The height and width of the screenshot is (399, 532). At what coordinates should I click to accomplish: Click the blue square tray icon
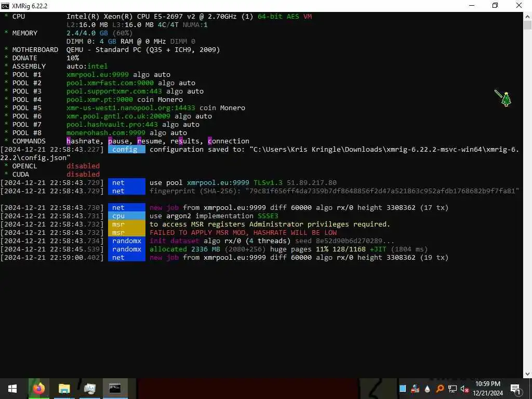(403, 389)
